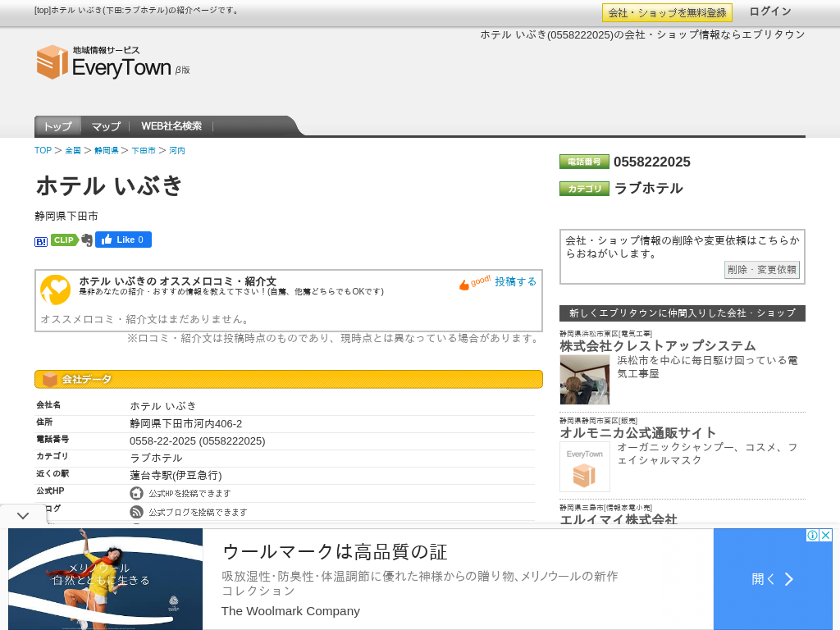Open the マップ tab
840x630 pixels.
click(x=106, y=126)
